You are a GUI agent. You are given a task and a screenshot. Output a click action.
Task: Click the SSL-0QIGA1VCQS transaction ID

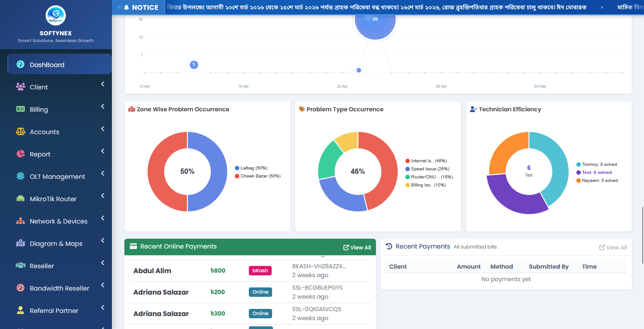(x=317, y=309)
